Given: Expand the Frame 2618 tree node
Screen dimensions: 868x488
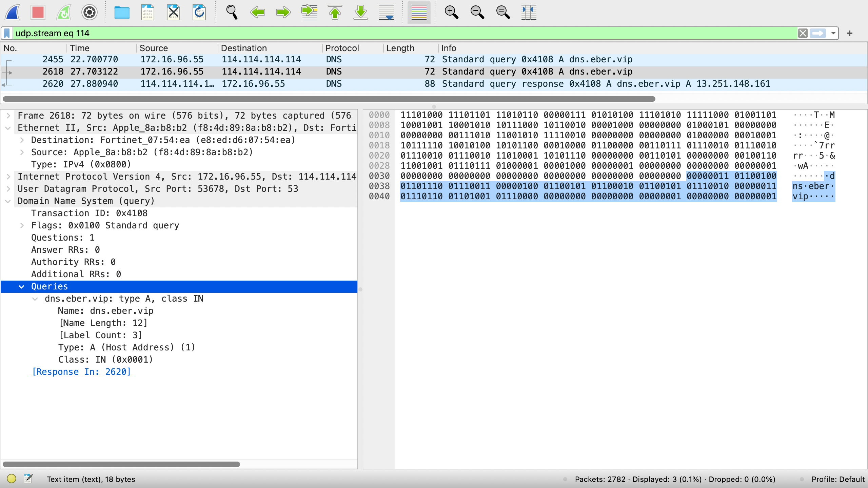Looking at the screenshot, I should tap(8, 116).
